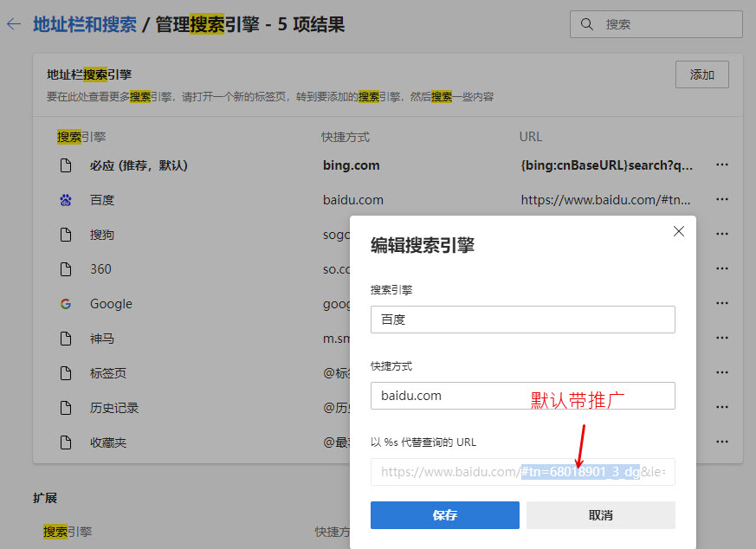This screenshot has height=549, width=756.
Task: Click the https://www.baidu.com/#tn URL in list
Action: coord(605,199)
